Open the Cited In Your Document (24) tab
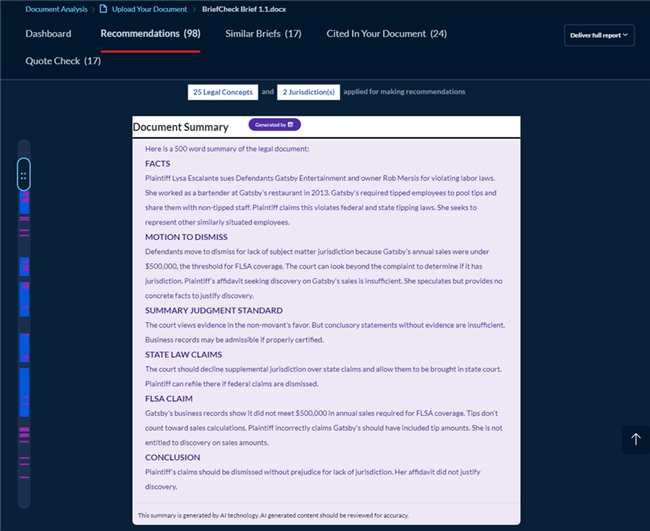 [x=386, y=34]
